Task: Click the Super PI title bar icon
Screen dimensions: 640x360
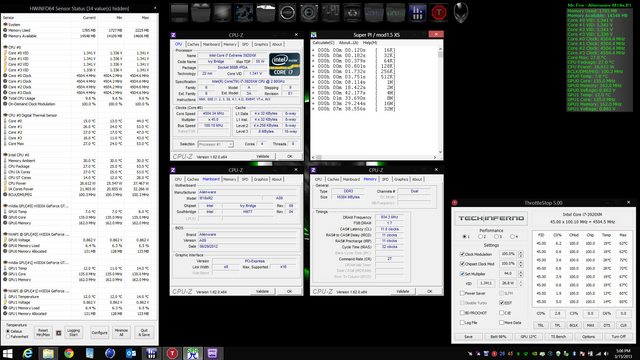Action: (314, 35)
